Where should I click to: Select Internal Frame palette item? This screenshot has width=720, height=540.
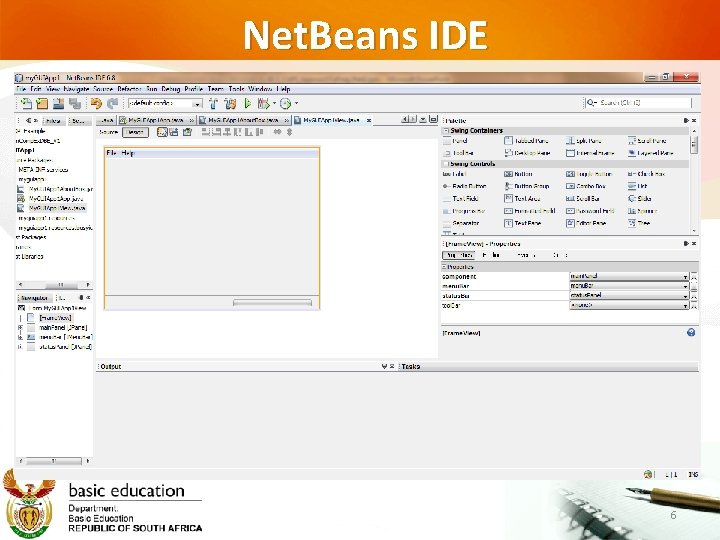click(x=590, y=152)
